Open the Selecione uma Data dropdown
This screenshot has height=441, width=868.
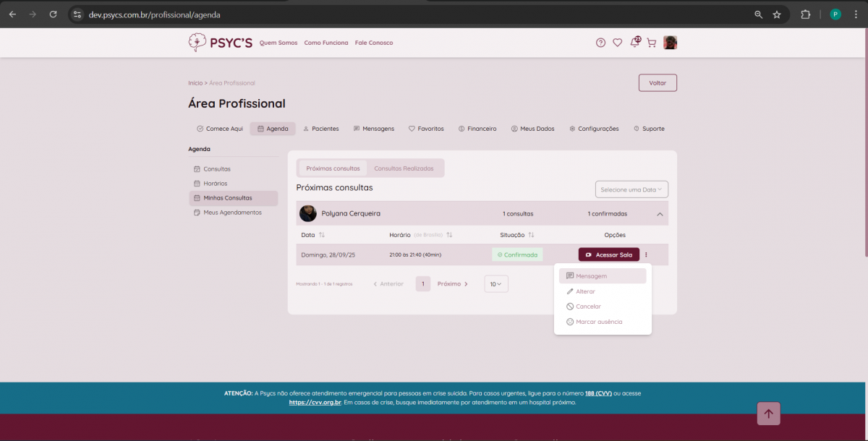pos(631,189)
